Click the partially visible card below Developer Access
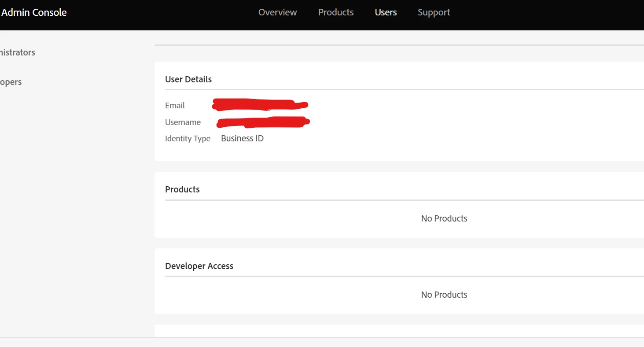The width and height of the screenshot is (644, 347). click(x=399, y=331)
